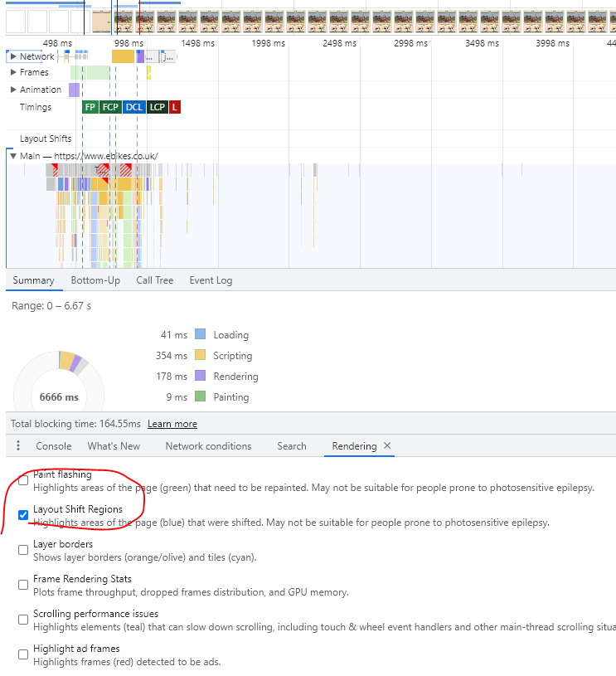Click the yellow Scripting color swatch
Image resolution: width=616 pixels, height=676 pixels.
point(200,356)
